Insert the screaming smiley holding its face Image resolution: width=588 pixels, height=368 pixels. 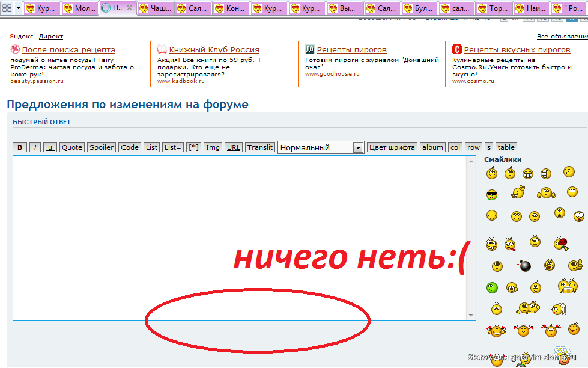[550, 265]
